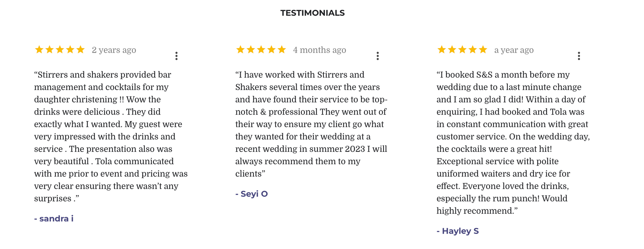Click the '4 months ago' timestamp

pyautogui.click(x=319, y=50)
